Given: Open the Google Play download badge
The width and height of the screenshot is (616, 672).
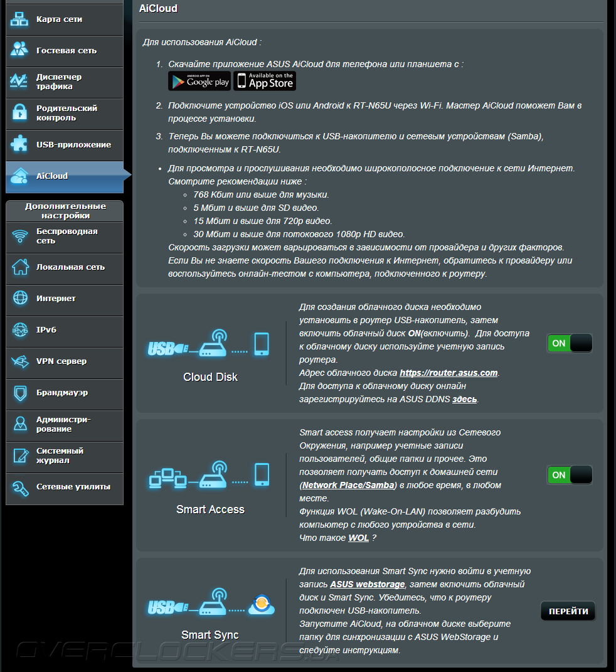Looking at the screenshot, I should click(x=199, y=81).
